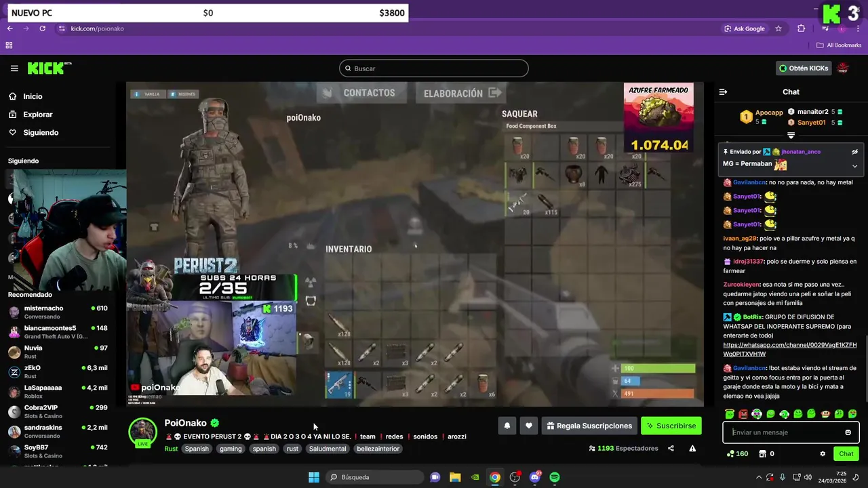Click the gaming tag

tap(231, 449)
